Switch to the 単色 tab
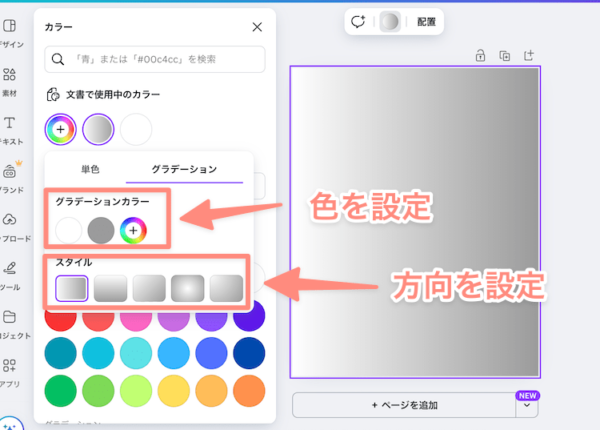Viewport: 600px width, 430px height. coord(90,169)
